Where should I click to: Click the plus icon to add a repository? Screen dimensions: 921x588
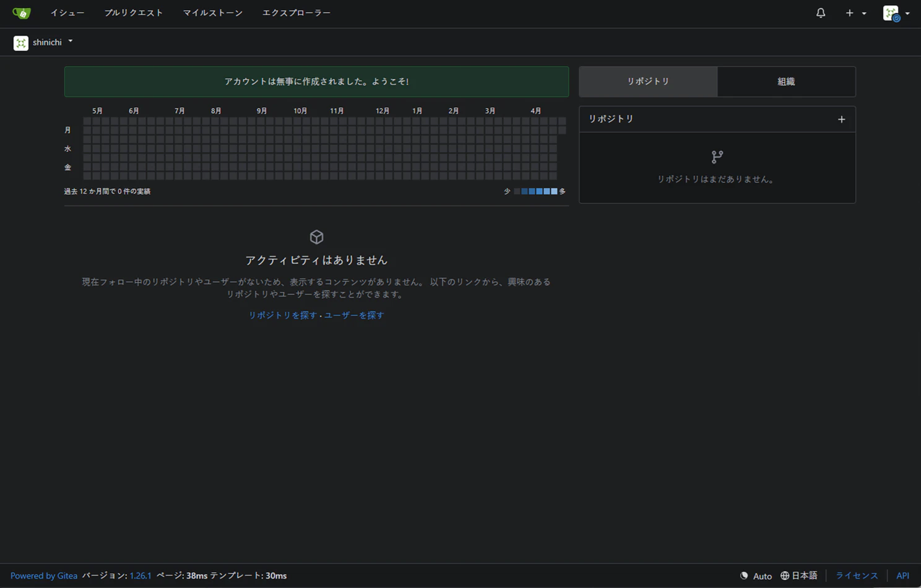841,119
